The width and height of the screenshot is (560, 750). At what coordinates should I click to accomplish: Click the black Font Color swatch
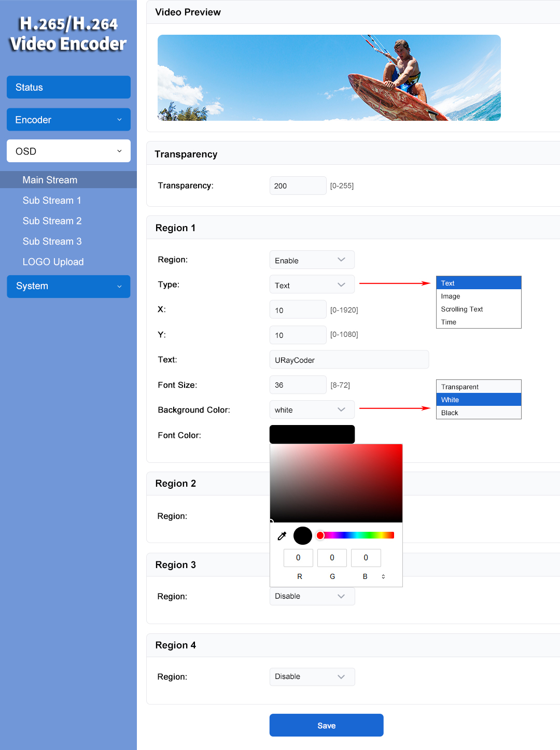coord(312,434)
